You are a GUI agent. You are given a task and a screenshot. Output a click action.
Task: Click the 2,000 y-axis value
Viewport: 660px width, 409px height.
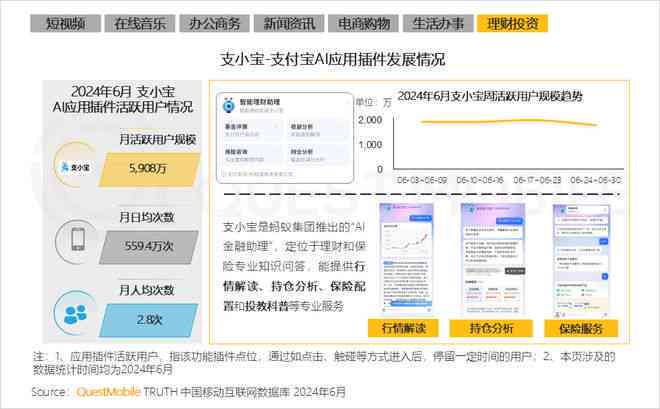point(370,120)
